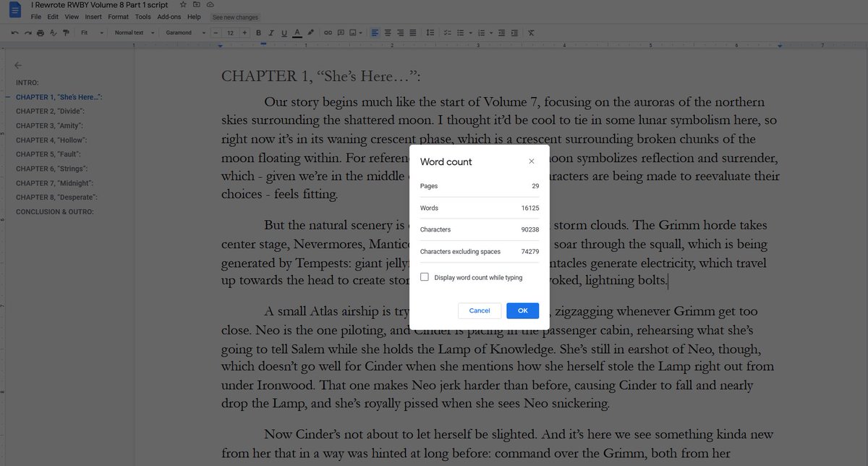Expand bulleted list style dropdown arrow
The width and height of the screenshot is (868, 466).
(470, 33)
